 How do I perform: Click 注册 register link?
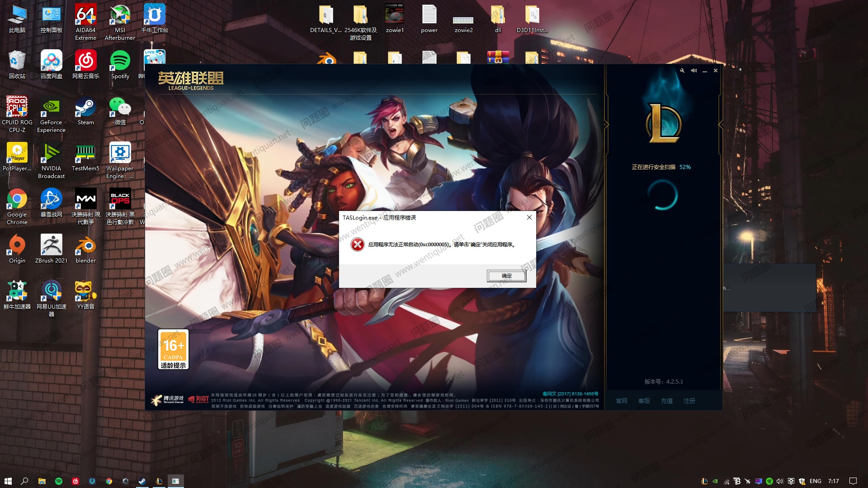(x=689, y=401)
